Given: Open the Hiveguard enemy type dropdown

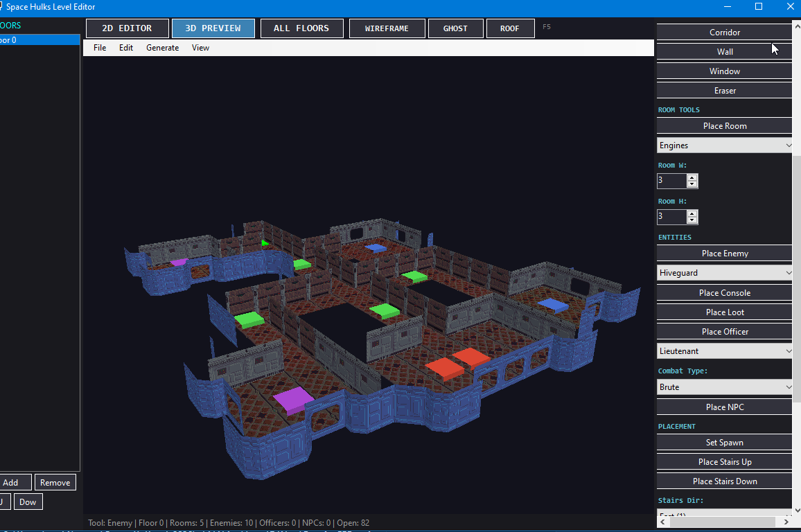Looking at the screenshot, I should tap(724, 273).
